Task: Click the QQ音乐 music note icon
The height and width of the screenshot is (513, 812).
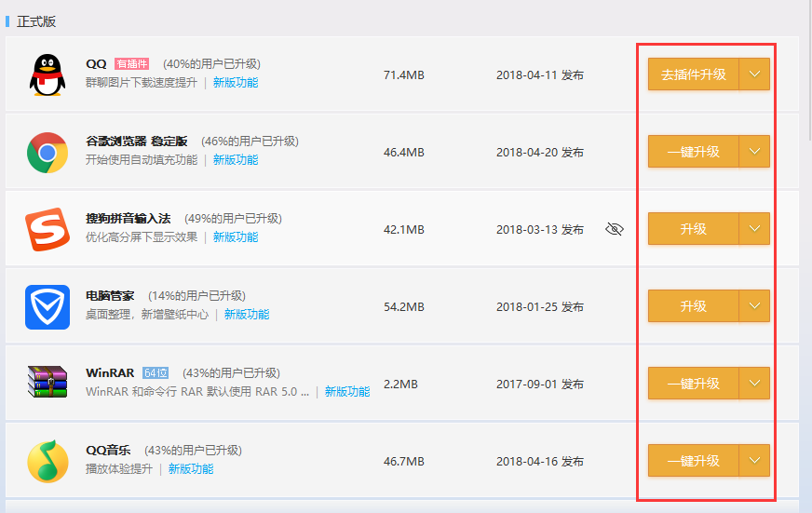Action: click(47, 461)
